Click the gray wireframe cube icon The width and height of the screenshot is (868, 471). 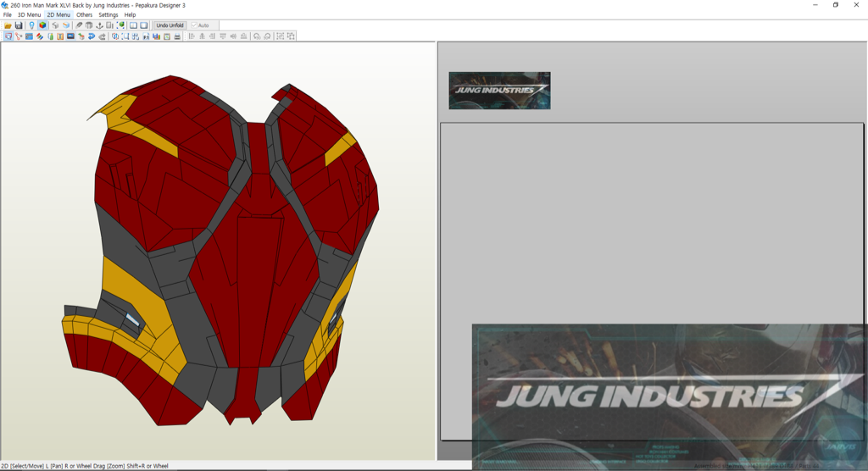click(x=55, y=25)
